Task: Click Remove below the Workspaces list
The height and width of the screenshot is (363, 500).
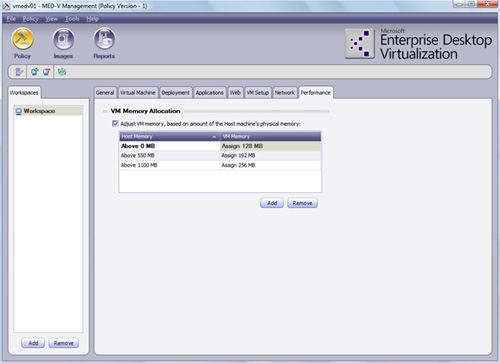Action: 64,343
